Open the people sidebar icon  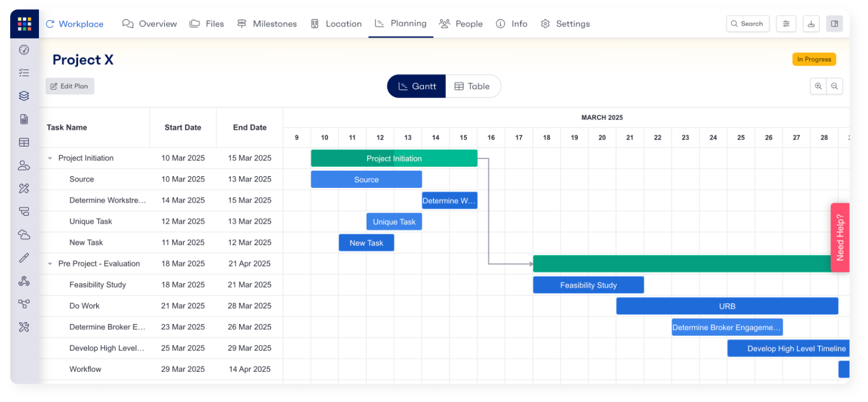tap(24, 165)
